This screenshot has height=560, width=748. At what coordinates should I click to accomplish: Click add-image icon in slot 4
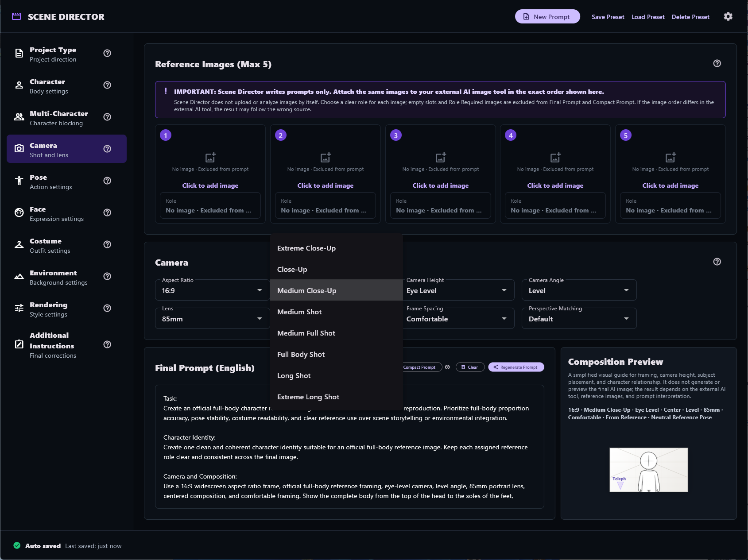[555, 157]
